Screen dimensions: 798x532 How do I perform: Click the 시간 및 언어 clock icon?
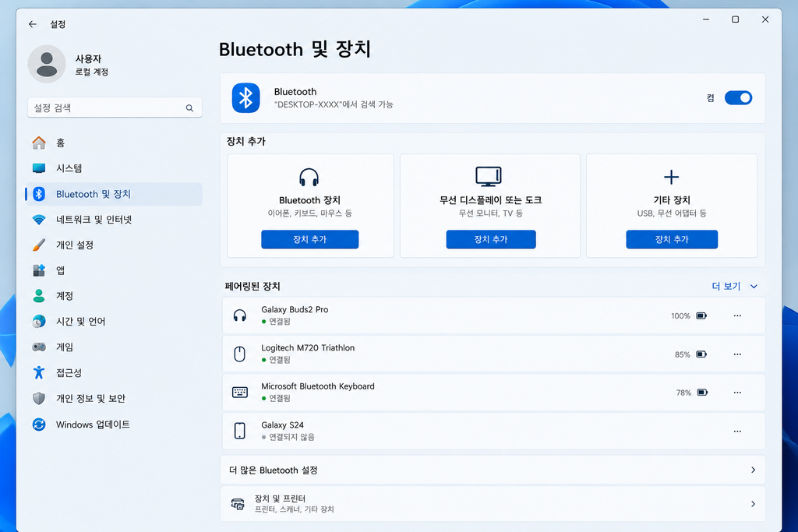point(39,322)
